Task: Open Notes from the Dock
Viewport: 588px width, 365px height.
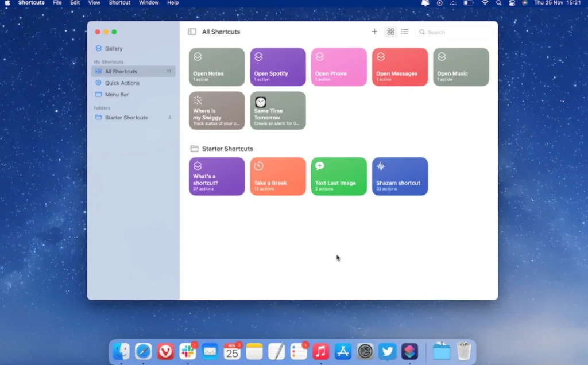Action: tap(254, 351)
